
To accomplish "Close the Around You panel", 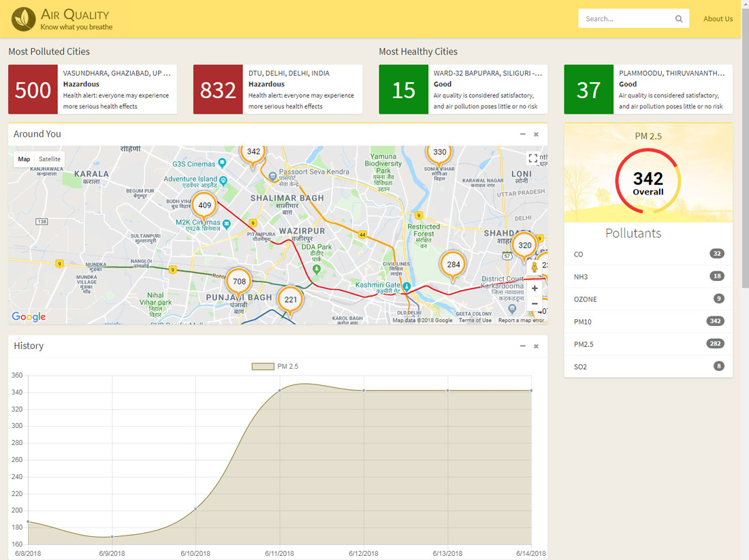I will 536,135.
